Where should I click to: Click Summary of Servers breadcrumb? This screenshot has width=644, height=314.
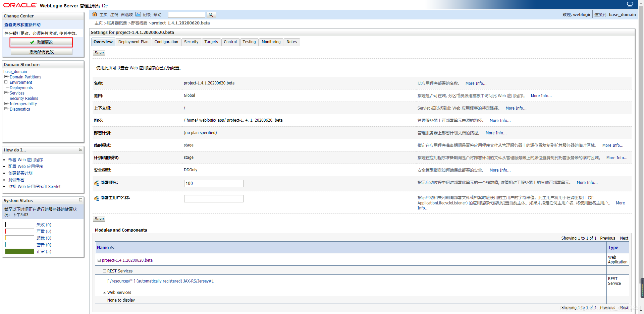tap(117, 23)
